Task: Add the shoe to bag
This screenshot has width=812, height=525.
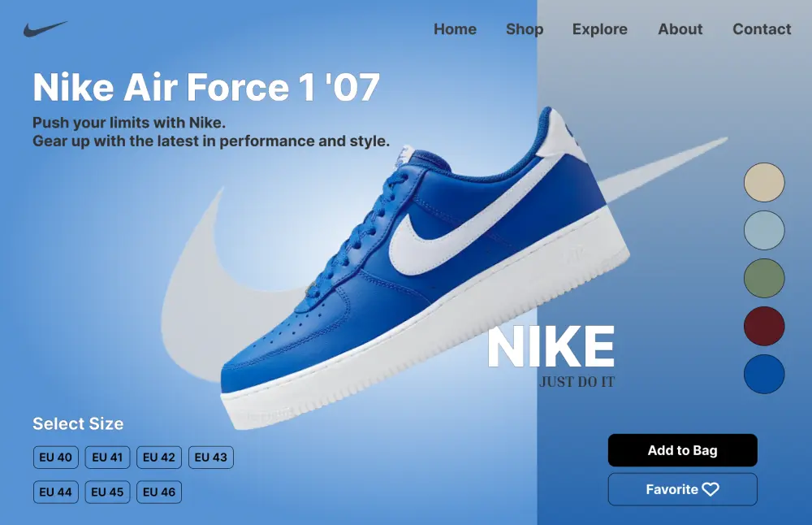Action: (x=683, y=450)
